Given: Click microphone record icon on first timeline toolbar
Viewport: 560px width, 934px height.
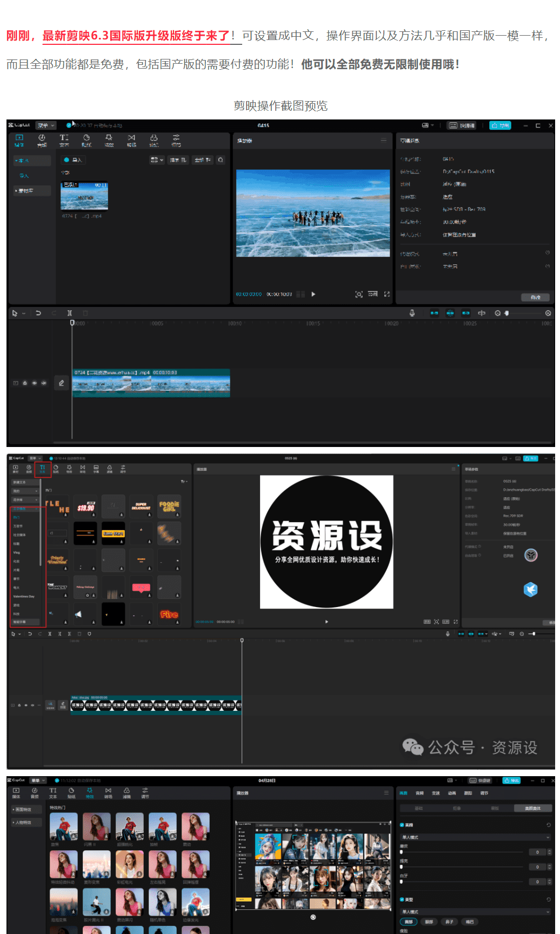Looking at the screenshot, I should [412, 313].
